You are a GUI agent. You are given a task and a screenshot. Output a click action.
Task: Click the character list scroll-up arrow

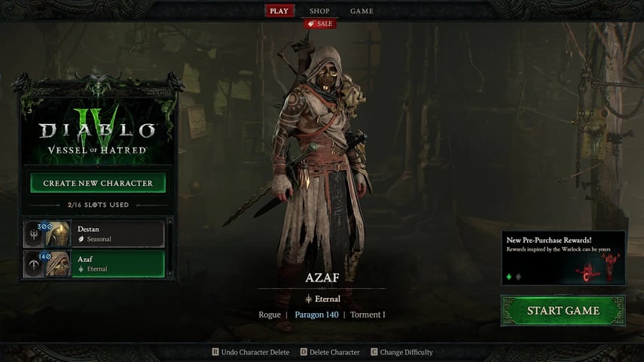(x=170, y=221)
